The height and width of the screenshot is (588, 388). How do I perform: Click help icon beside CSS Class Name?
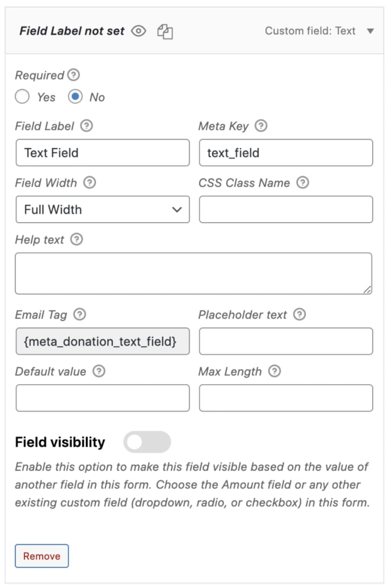[302, 183]
